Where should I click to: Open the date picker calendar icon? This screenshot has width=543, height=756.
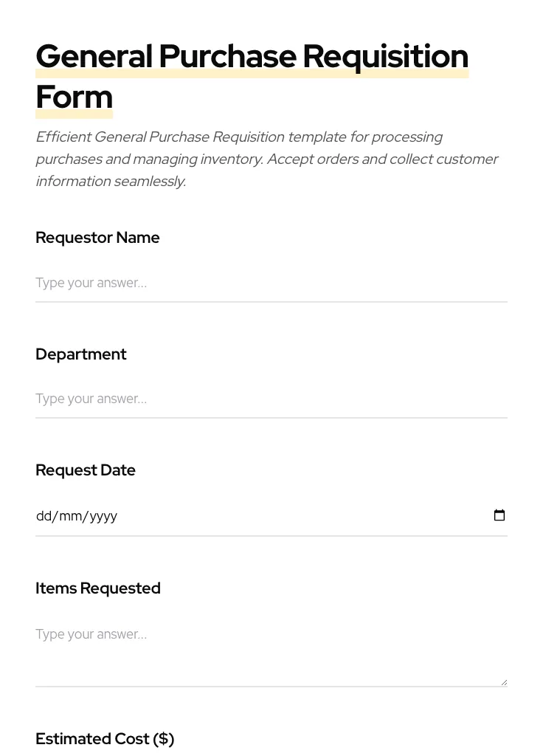(499, 515)
